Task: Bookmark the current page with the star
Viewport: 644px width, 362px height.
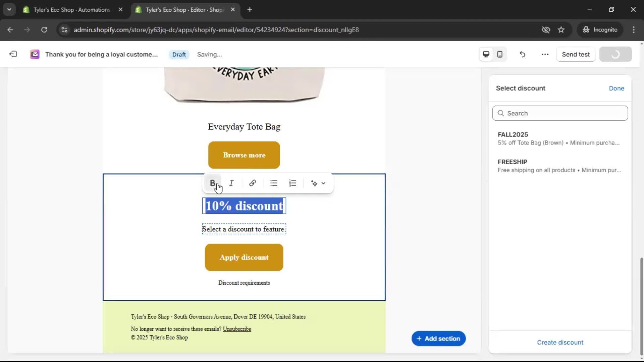Action: click(x=561, y=29)
